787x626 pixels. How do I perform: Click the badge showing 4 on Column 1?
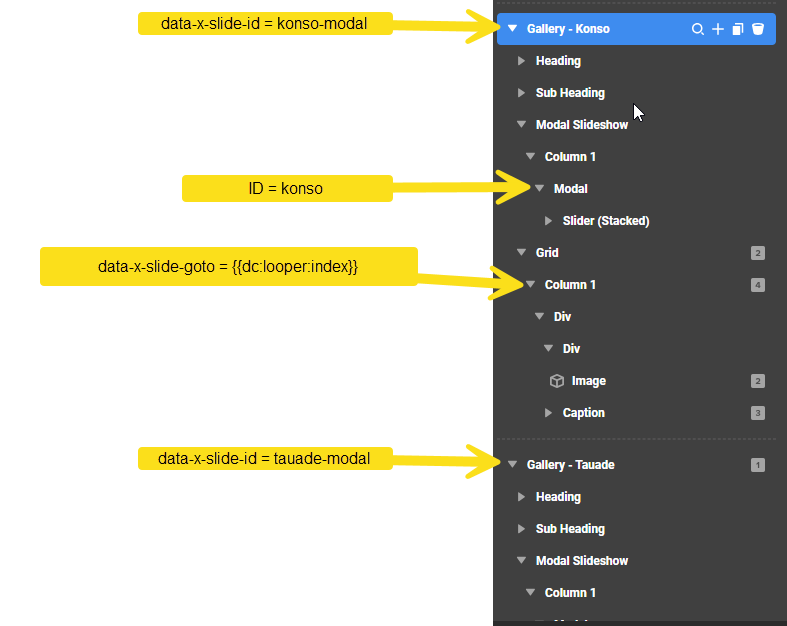point(758,285)
